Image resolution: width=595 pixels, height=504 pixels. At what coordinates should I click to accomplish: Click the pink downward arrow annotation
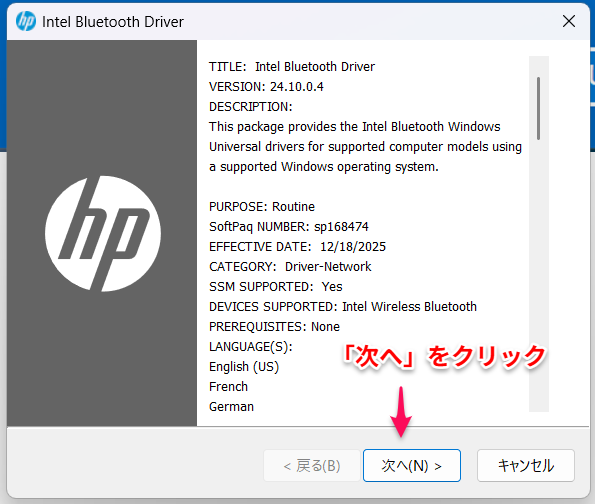[x=401, y=411]
